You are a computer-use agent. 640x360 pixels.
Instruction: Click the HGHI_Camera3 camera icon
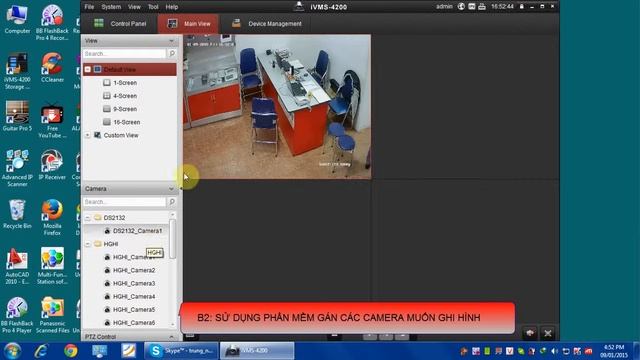pos(107,283)
